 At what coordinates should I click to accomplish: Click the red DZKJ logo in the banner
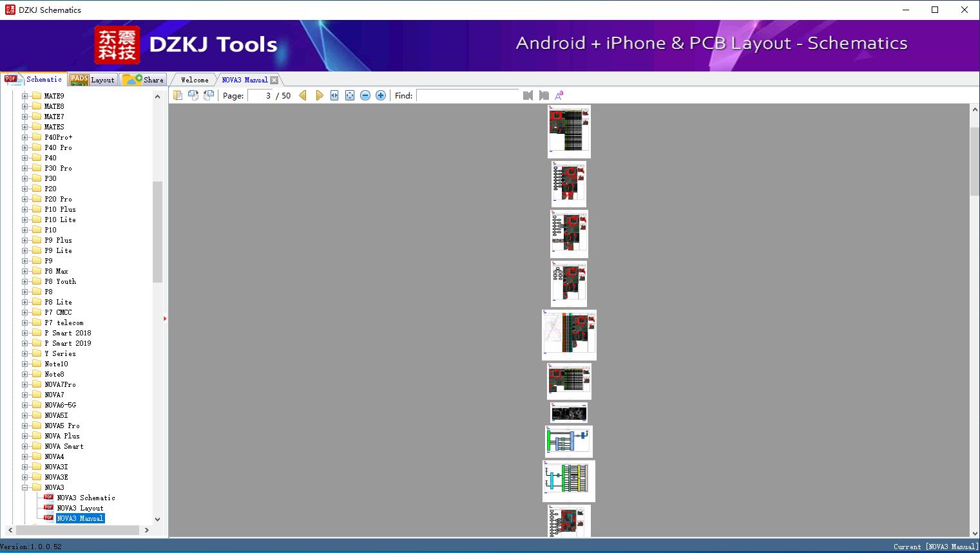[x=117, y=45]
